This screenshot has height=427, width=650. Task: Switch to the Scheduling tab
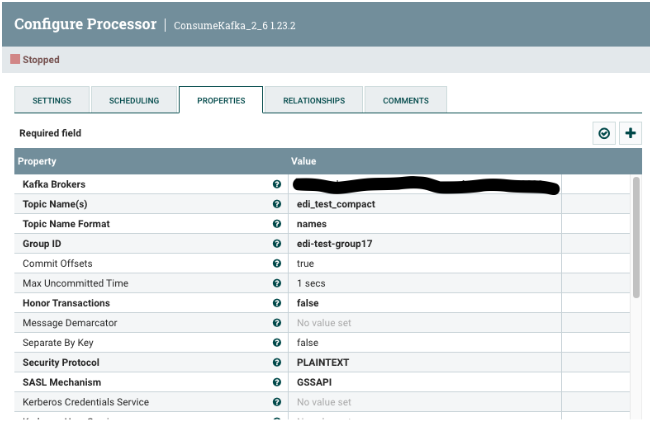(x=134, y=100)
